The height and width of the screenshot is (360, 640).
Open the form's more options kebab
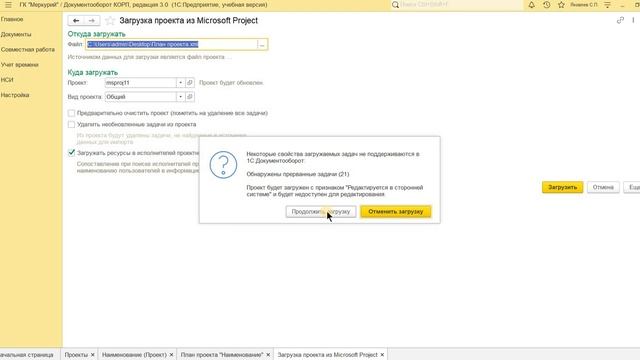(x=633, y=20)
